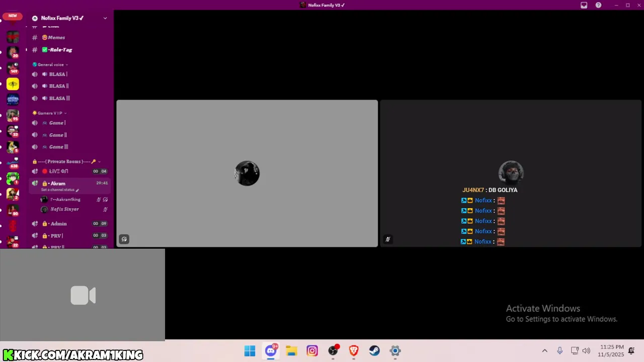Click the 29:41 timer on Akram channel

click(x=102, y=183)
